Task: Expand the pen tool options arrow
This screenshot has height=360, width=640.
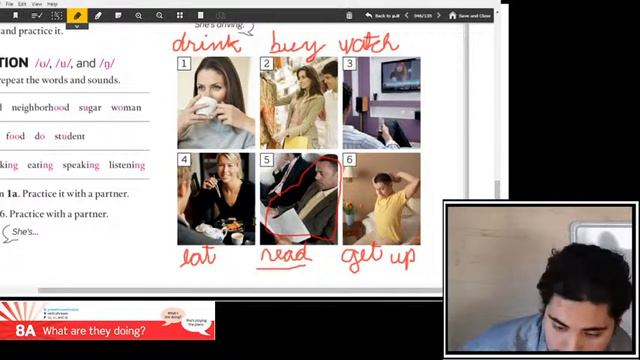Action: pyautogui.click(x=77, y=26)
